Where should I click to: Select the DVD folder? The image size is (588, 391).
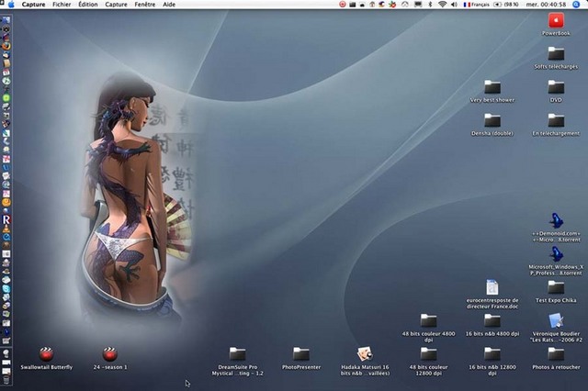(x=556, y=91)
